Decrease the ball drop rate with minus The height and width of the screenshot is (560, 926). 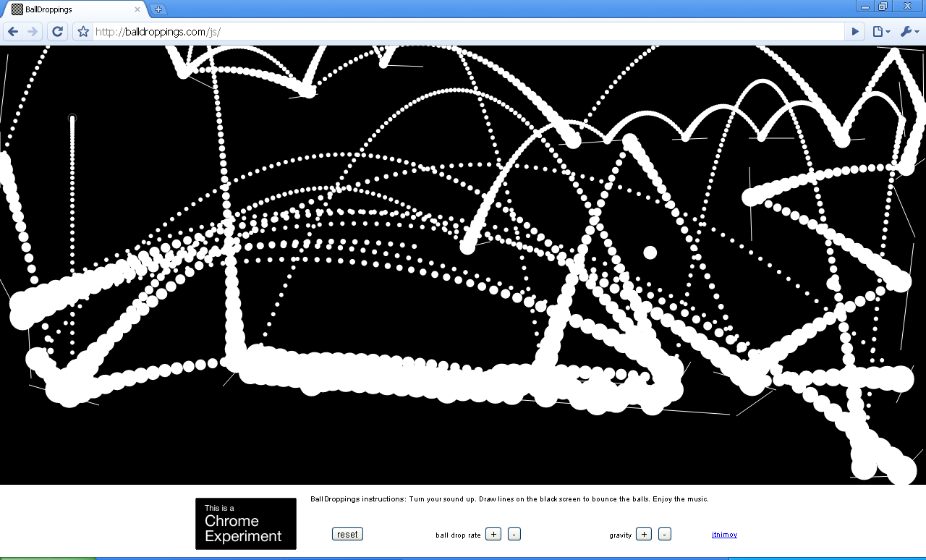click(514, 535)
